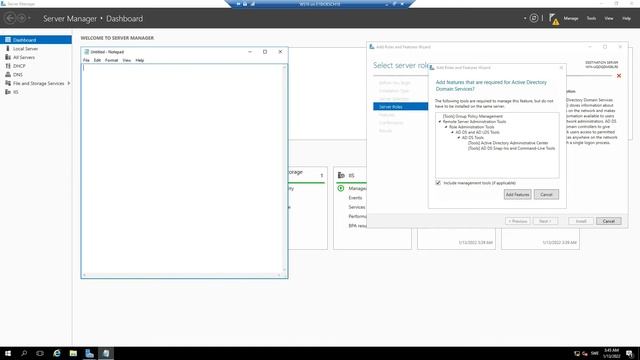The height and width of the screenshot is (360, 640).
Task: Open Notepad Help menu
Action: (x=140, y=60)
